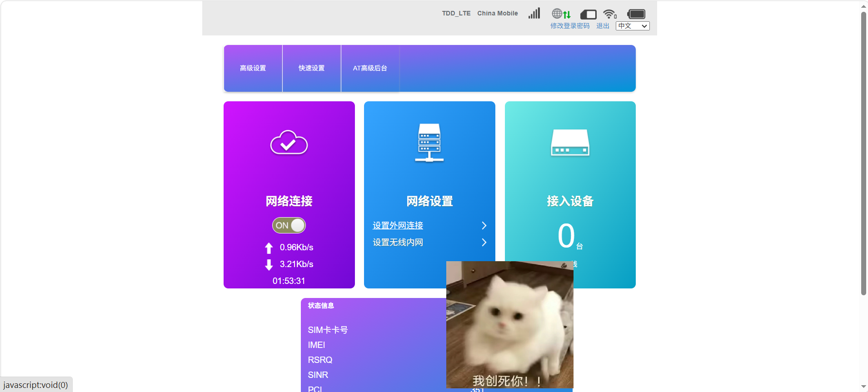Open the 高级设置 tab
Screen dimensions: 868x392
tap(253, 68)
